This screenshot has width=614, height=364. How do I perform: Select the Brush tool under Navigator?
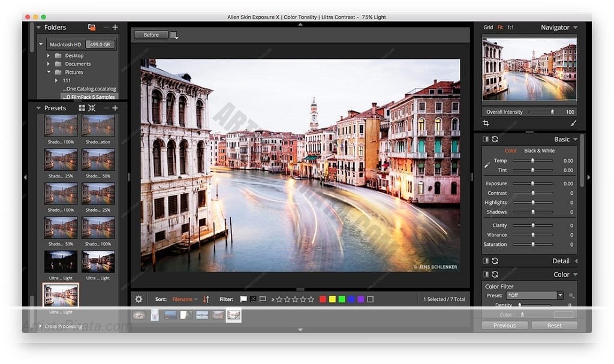(573, 123)
